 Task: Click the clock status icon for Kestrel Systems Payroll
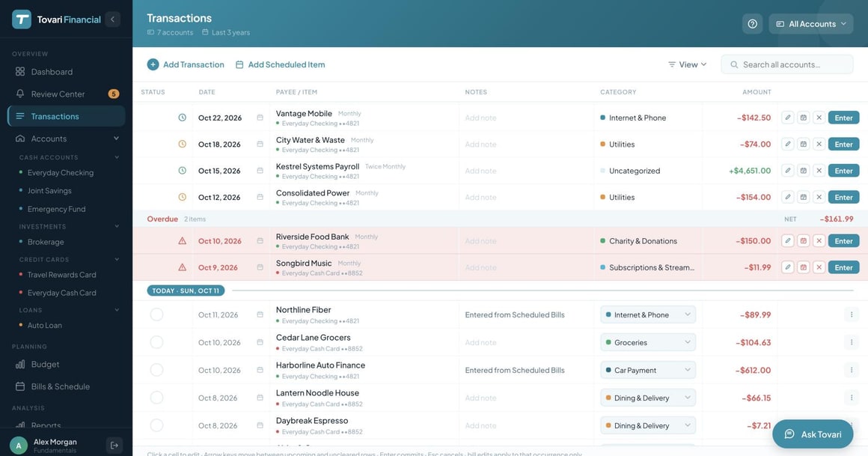click(x=182, y=171)
